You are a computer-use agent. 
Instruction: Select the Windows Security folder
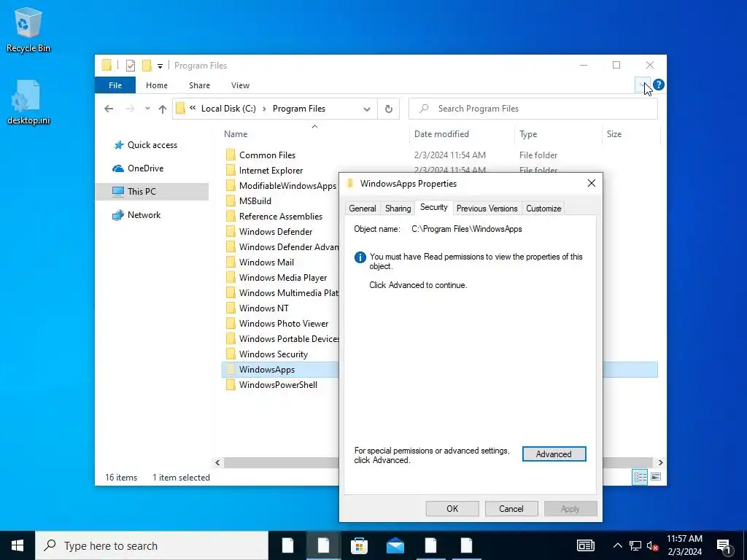point(273,354)
